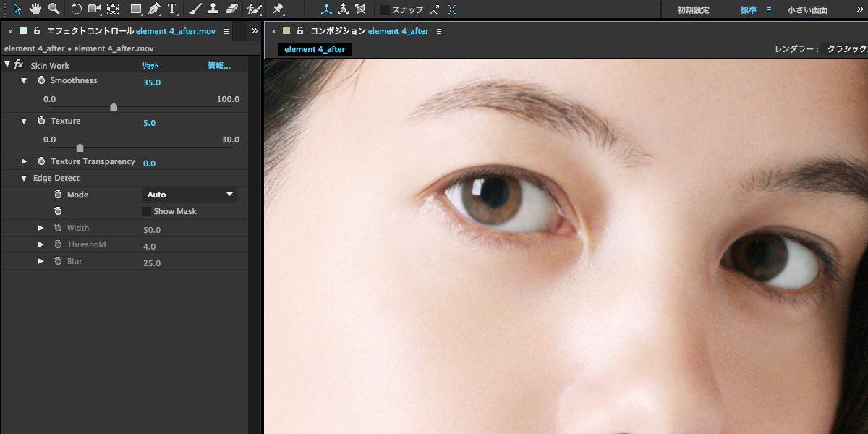Toggle the Smoothness stopwatch keyframe icon
The image size is (868, 434).
click(x=41, y=80)
